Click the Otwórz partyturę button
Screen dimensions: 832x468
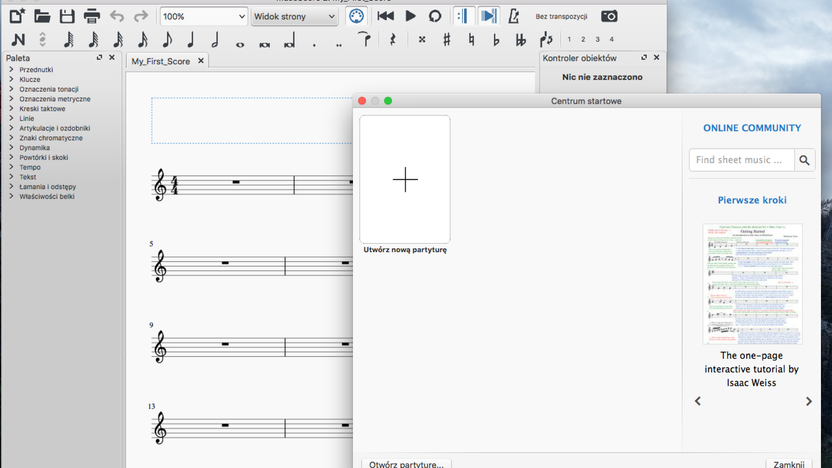click(406, 464)
